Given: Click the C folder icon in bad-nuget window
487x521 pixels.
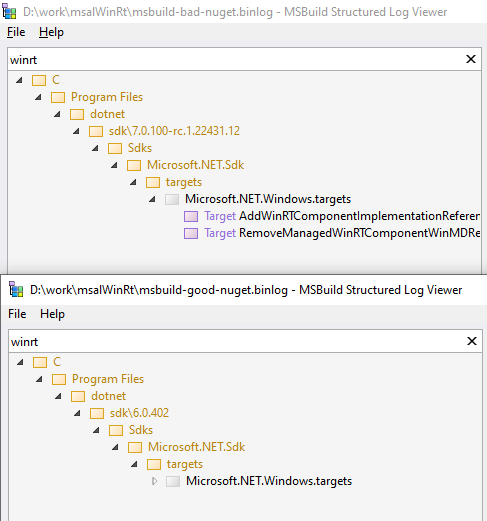Looking at the screenshot, I should pyautogui.click(x=39, y=80).
